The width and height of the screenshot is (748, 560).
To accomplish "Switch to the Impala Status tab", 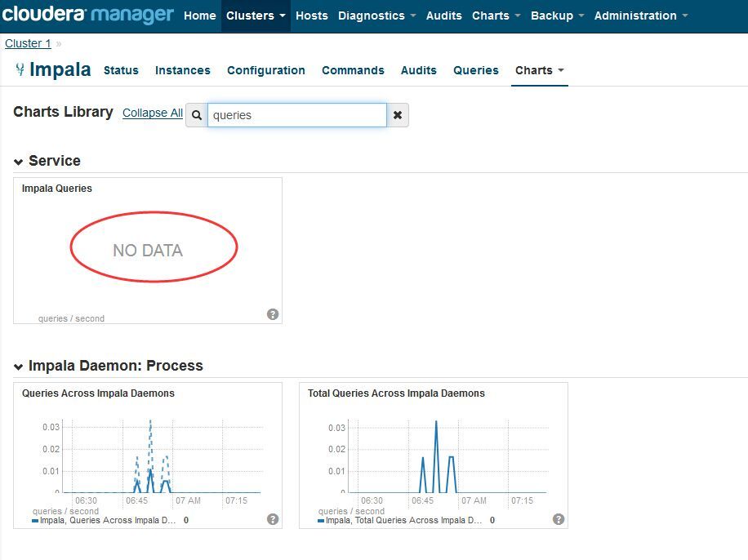I will pos(121,70).
